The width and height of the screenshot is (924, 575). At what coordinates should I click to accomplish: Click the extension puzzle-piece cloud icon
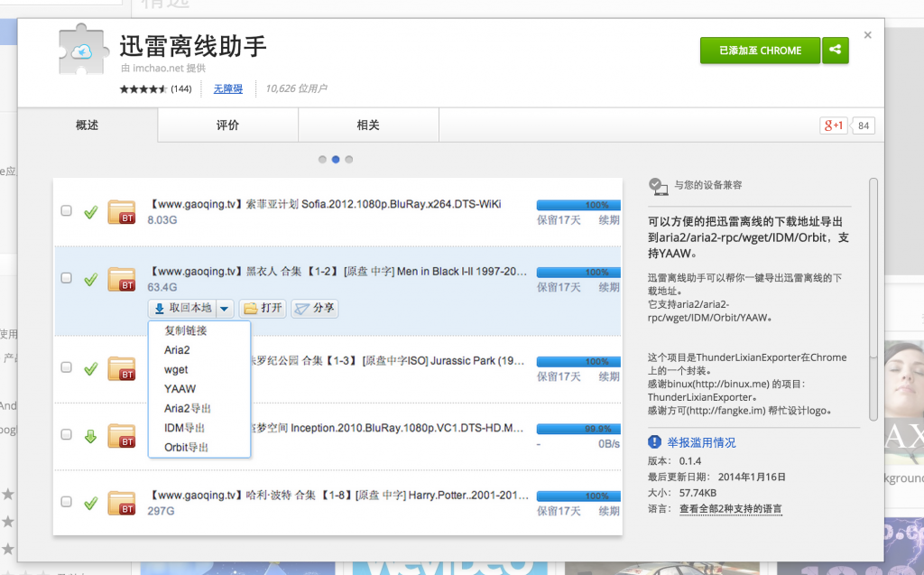[x=84, y=51]
